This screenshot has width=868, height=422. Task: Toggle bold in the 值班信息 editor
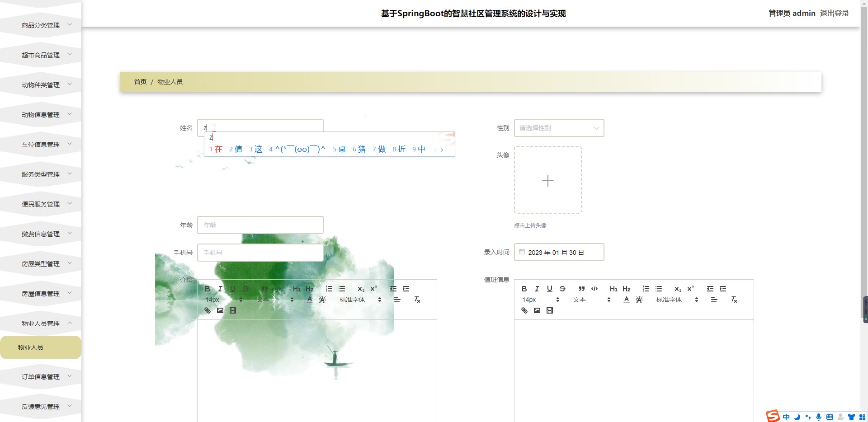pos(524,289)
